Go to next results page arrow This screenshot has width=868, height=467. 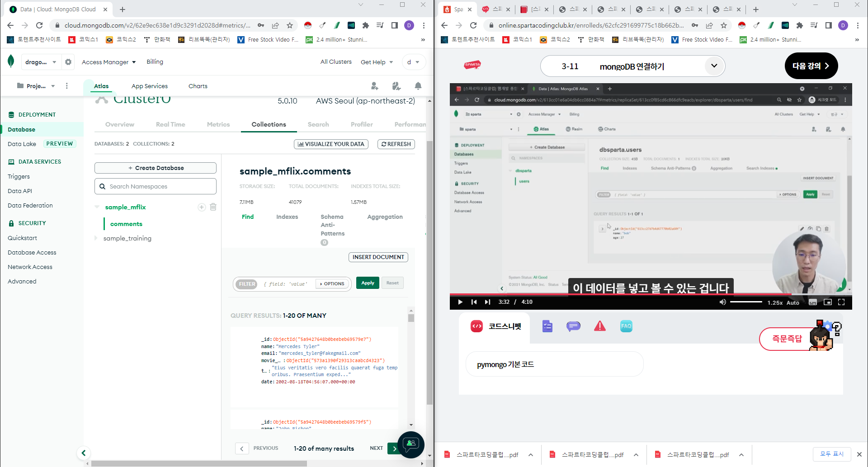394,448
